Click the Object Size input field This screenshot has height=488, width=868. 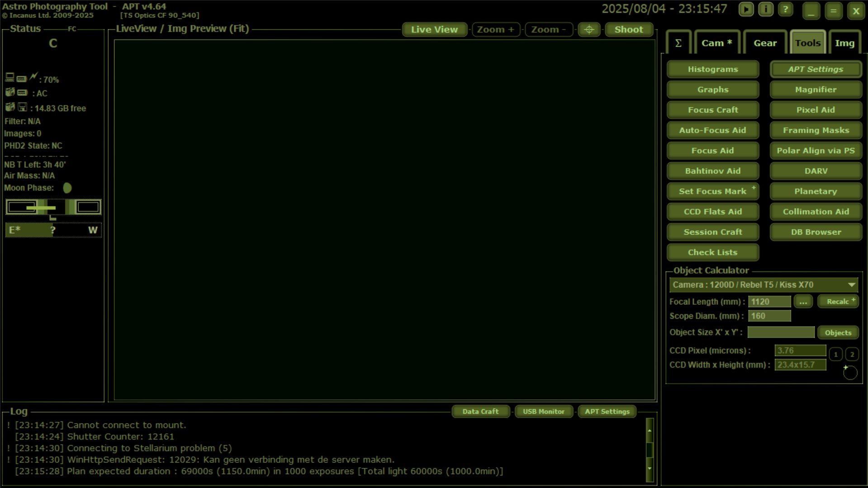[x=781, y=332]
